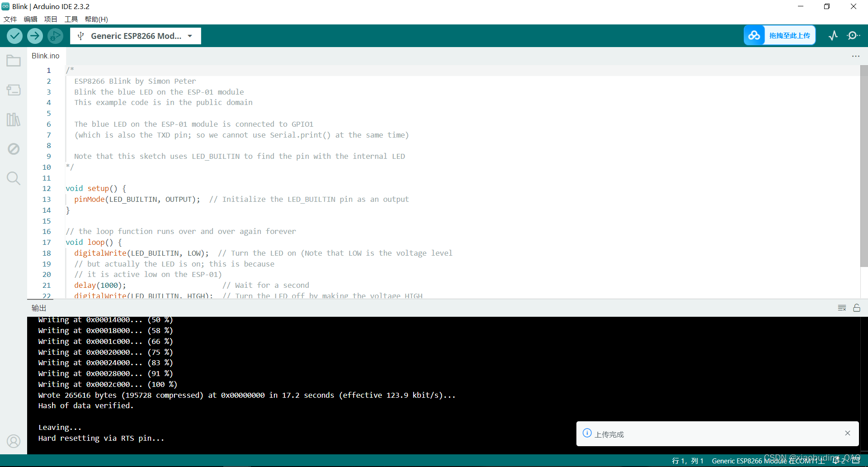
Task: Toggle bottom panel icon in status bar
Action: tap(856, 461)
